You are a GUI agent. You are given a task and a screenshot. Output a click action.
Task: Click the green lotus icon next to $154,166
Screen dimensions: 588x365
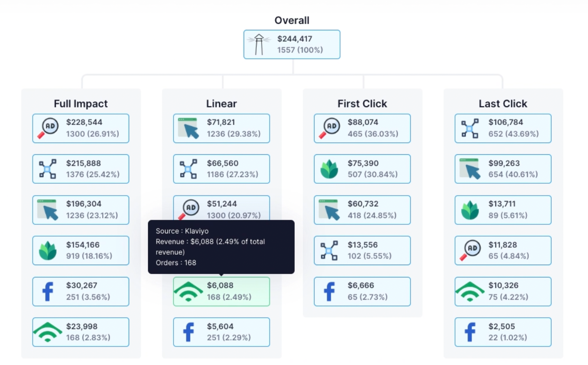[48, 250]
